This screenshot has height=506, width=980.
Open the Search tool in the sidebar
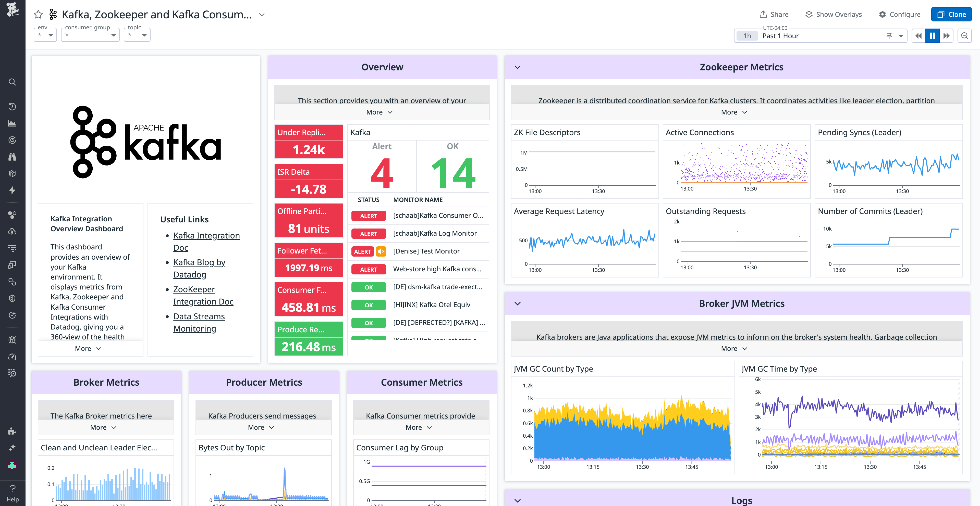pos(12,82)
